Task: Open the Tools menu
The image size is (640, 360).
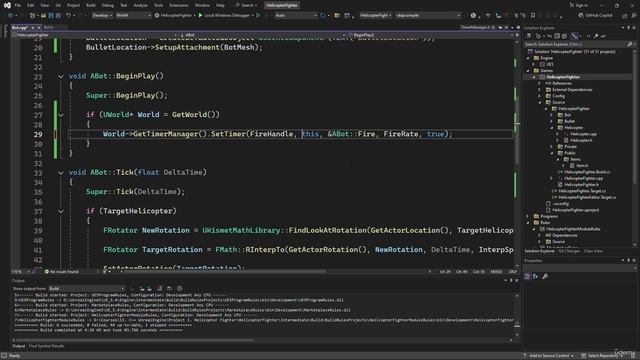Action: 158,5
